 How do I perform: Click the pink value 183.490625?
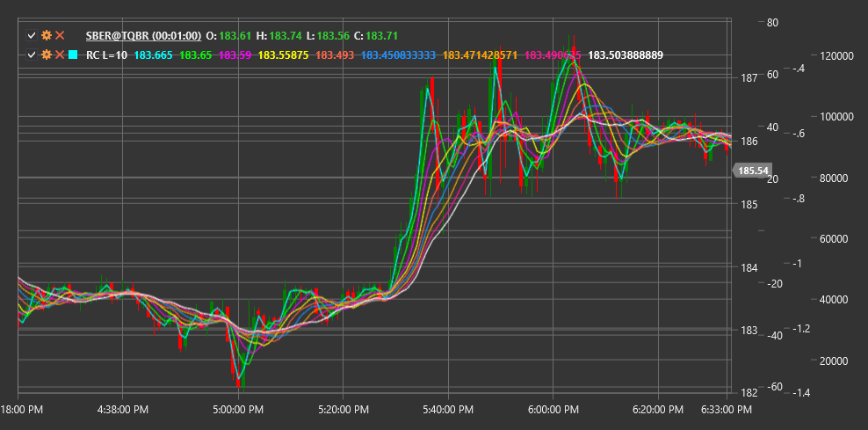[553, 55]
